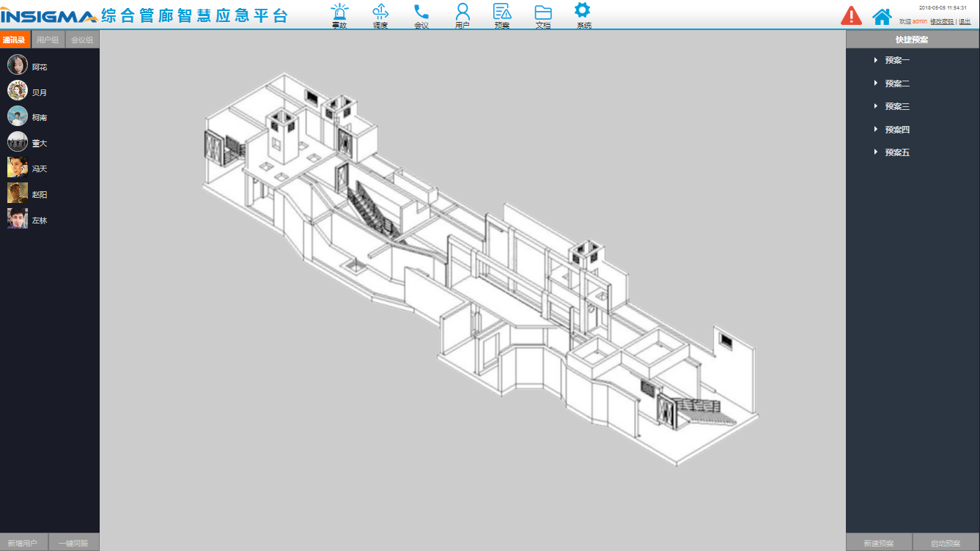Open the 系统 (system) settings gear icon
Screen dimensions: 980x551
click(581, 13)
